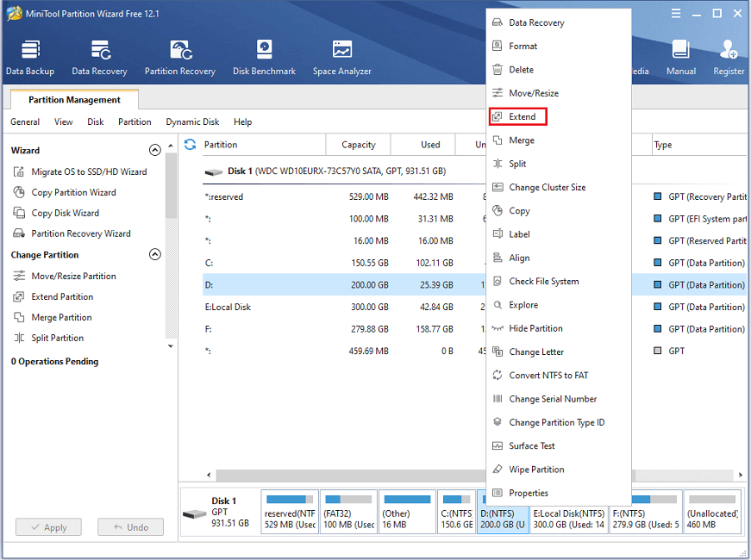This screenshot has height=560, width=751.
Task: Click Split Partition in sidebar
Action: point(49,338)
